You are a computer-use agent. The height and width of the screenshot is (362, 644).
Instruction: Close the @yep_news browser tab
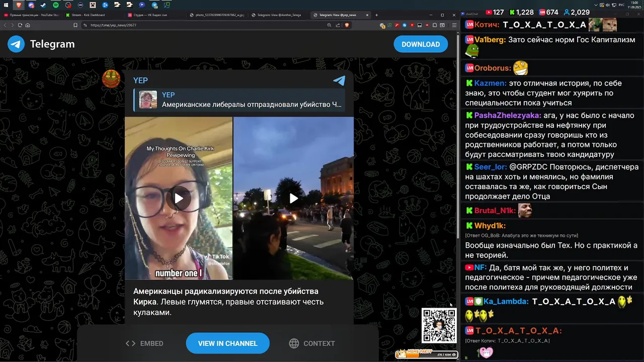[x=367, y=15]
